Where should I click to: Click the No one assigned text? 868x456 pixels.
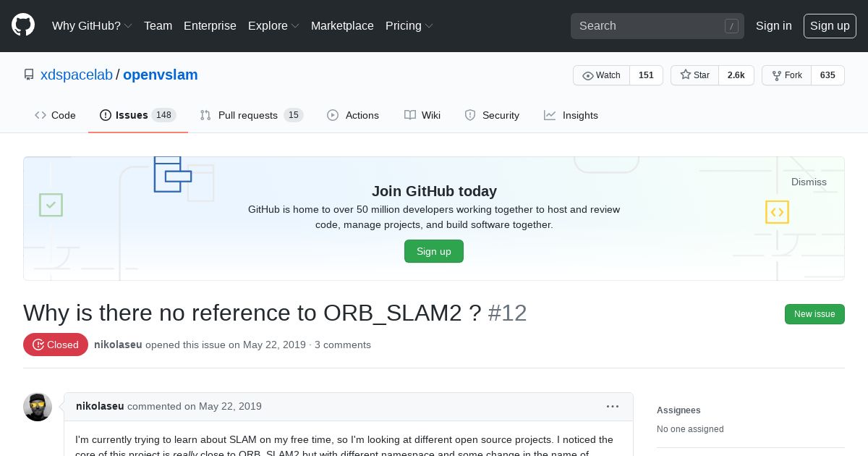pos(690,429)
